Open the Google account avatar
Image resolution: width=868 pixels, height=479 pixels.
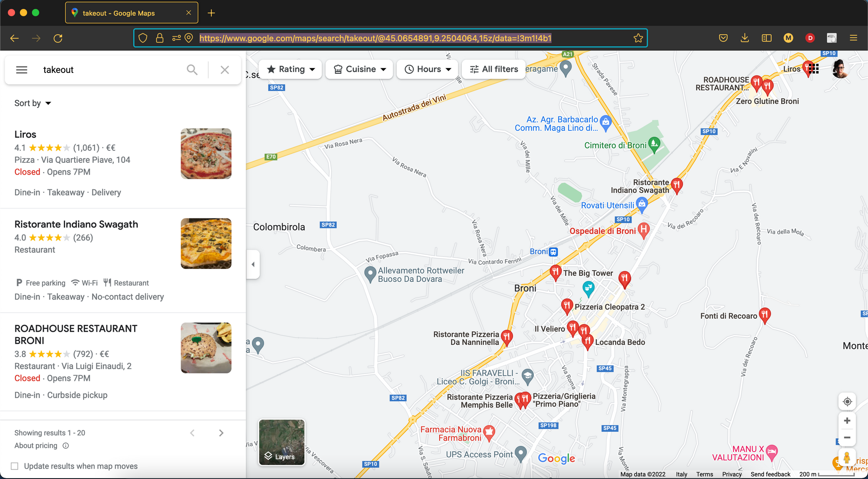pyautogui.click(x=840, y=69)
